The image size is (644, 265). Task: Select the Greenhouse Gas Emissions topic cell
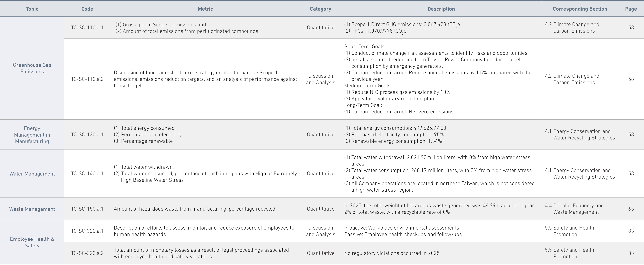coord(32,68)
